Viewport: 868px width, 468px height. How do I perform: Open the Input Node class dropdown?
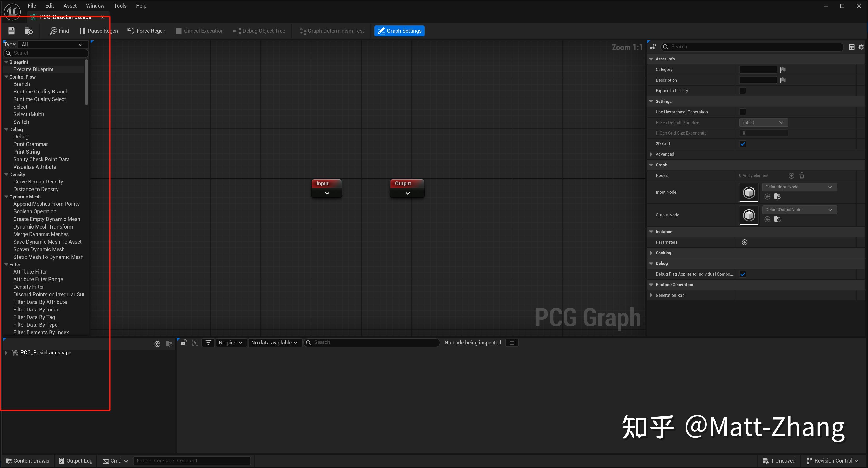[799, 187]
